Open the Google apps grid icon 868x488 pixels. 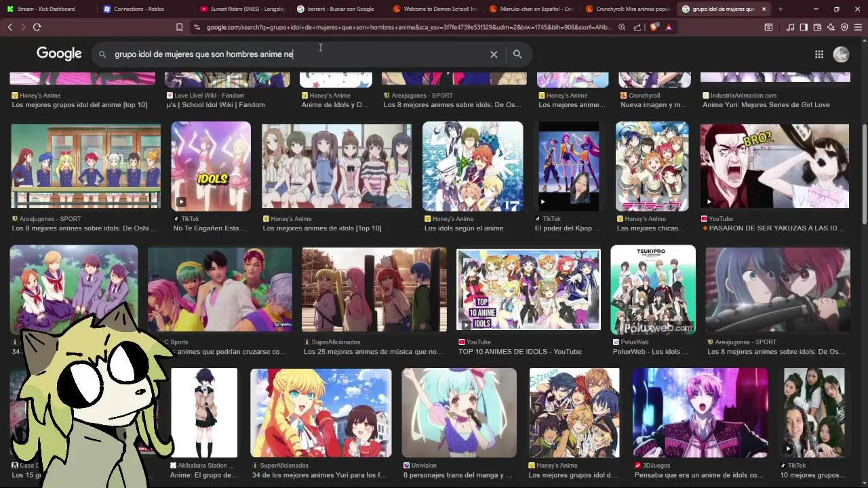point(819,54)
